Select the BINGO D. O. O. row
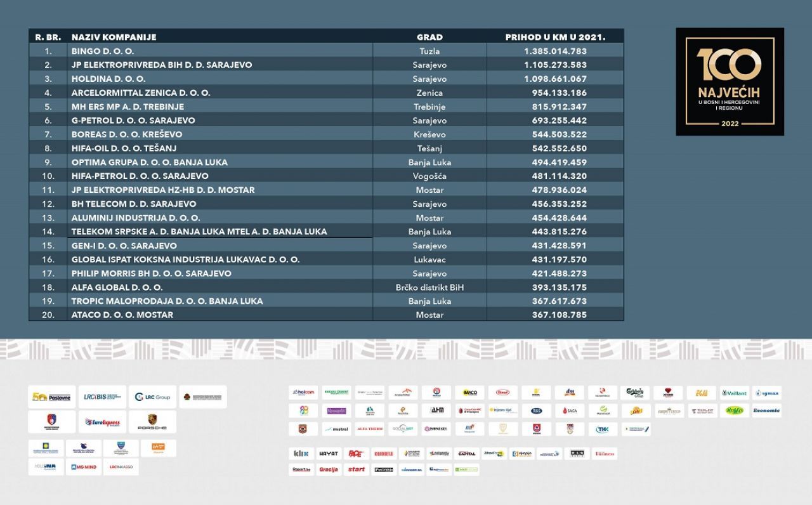The image size is (812, 505). 326,51
